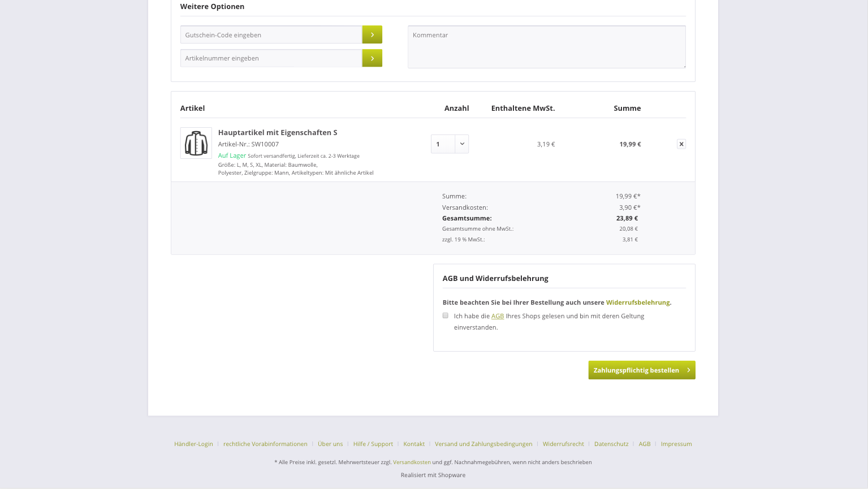Submit the Gutschein-Code arrow button
This screenshot has width=868, height=489.
coord(372,34)
